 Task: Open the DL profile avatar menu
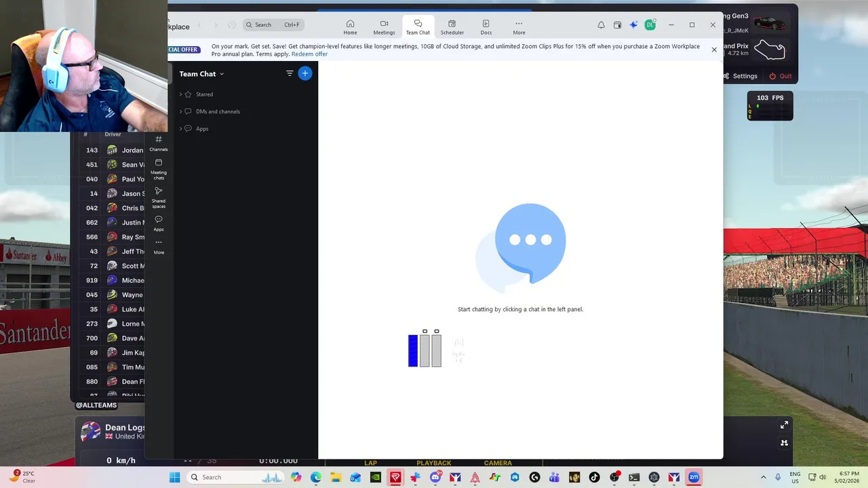(650, 25)
